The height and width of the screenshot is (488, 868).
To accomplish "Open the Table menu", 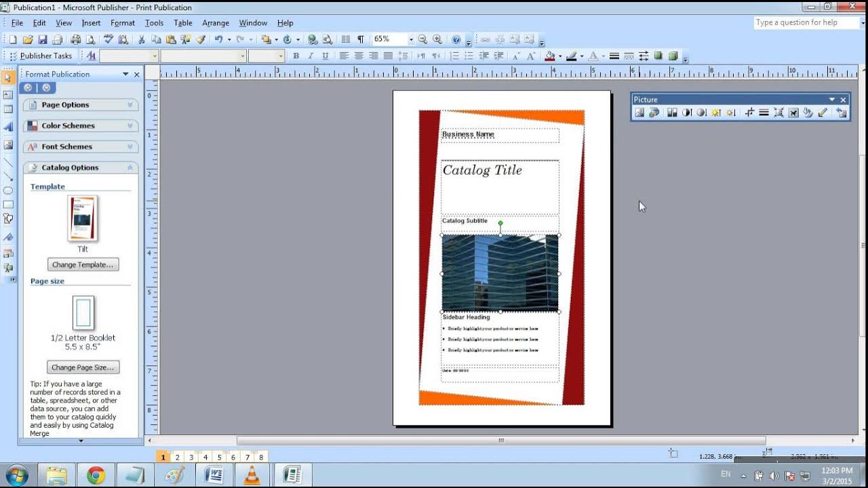I will tap(183, 23).
